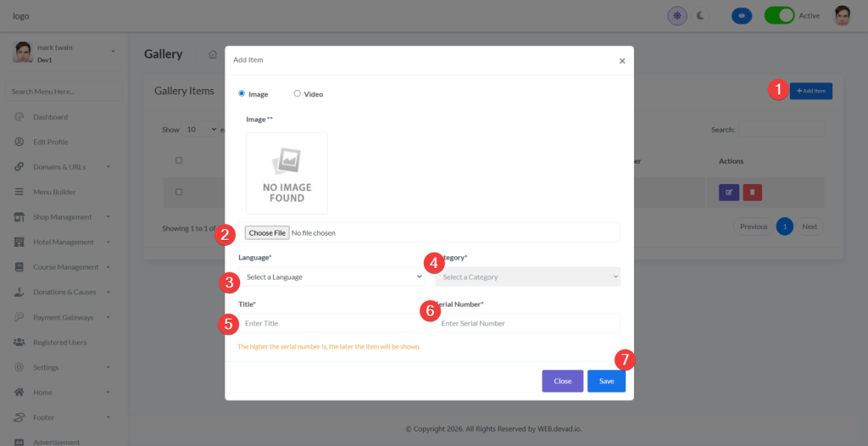Viewport: 868px width, 446px height.
Task: Close the Add Item dialog with X
Action: click(x=622, y=61)
